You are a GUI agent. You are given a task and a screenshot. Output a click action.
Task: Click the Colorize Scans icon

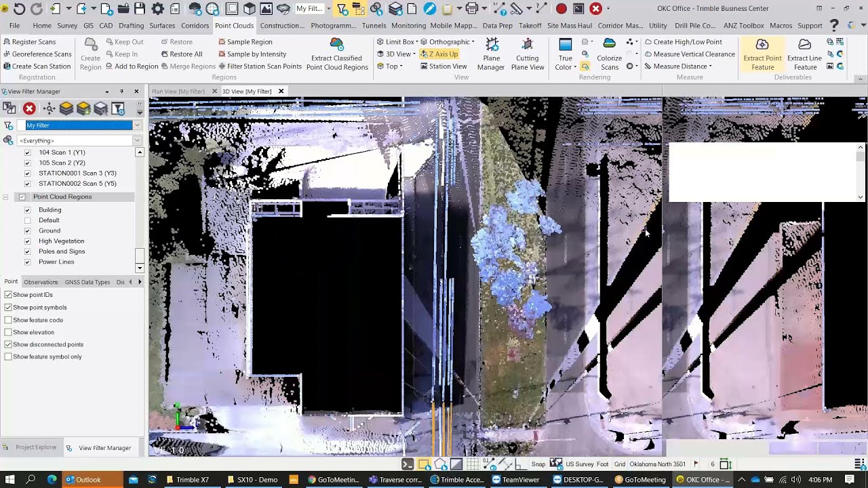coord(610,54)
